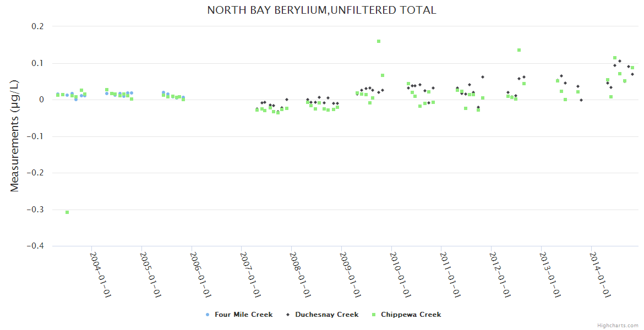Click the North Bay Berylium chart title
Image resolution: width=644 pixels, height=330 pixels.
tap(321, 10)
